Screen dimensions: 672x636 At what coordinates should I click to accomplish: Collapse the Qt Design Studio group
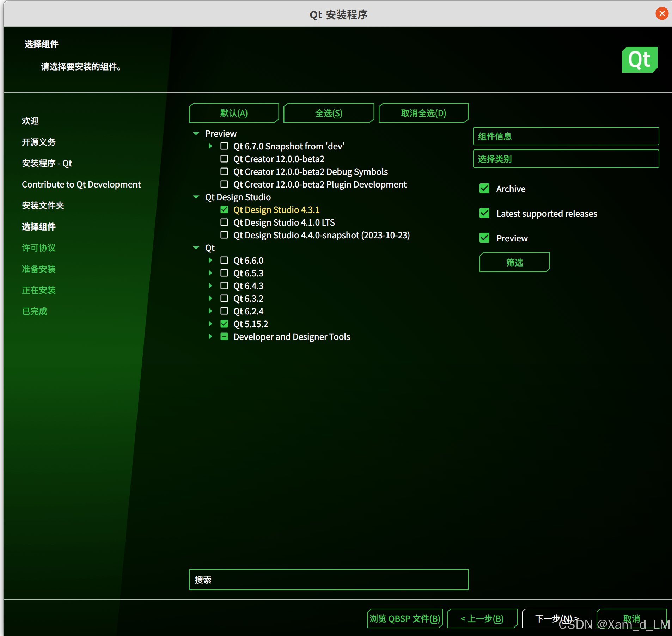click(x=196, y=197)
